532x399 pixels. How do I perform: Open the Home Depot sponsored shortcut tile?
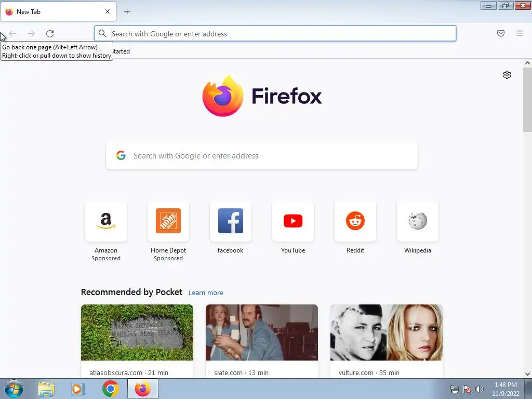(x=168, y=221)
